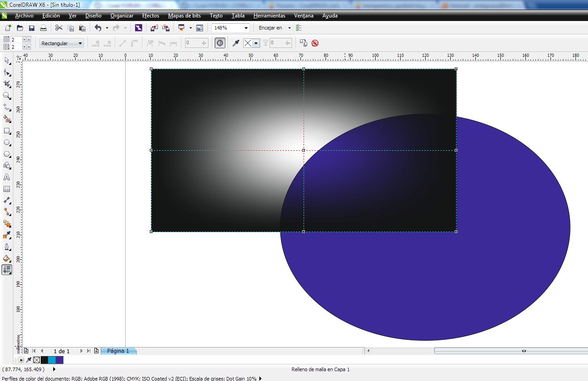This screenshot has height=381, width=588.
Task: Open the Application Launcher dropdown arrow
Action: click(190, 28)
